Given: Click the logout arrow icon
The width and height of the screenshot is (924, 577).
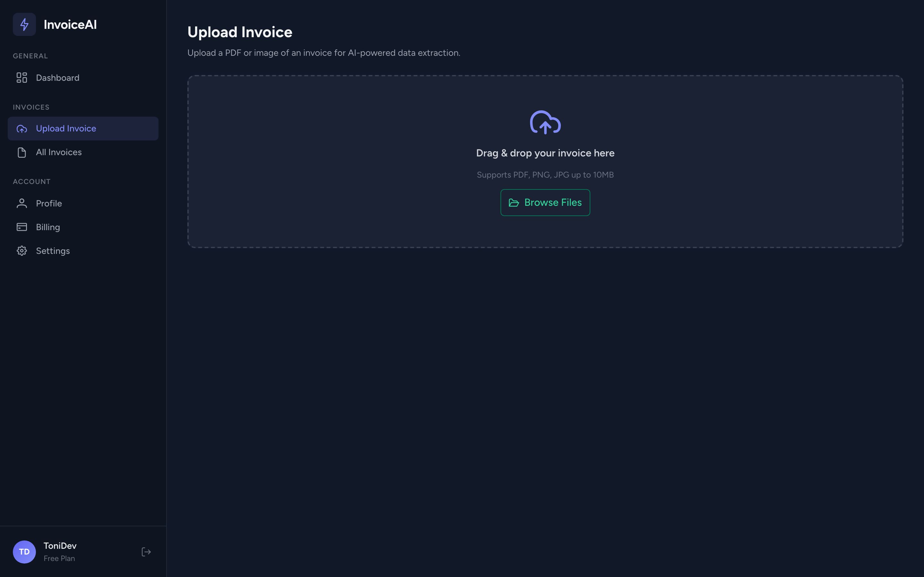Looking at the screenshot, I should coord(146,552).
